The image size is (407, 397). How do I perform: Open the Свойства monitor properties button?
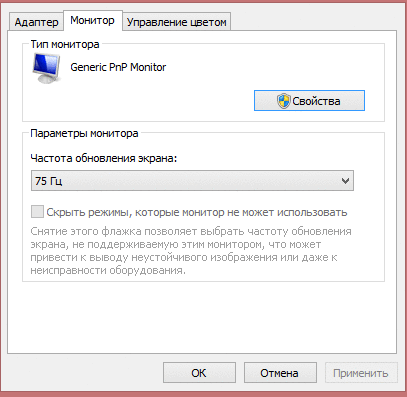click(x=309, y=100)
